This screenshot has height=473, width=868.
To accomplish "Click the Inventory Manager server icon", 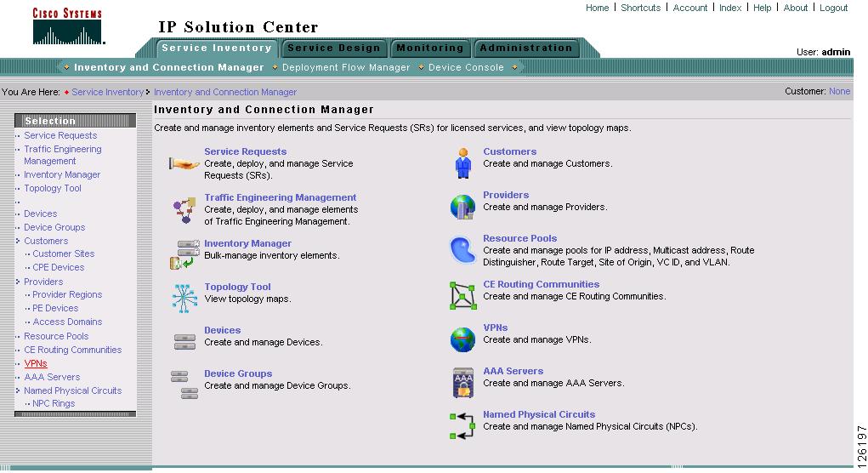I will [x=184, y=254].
